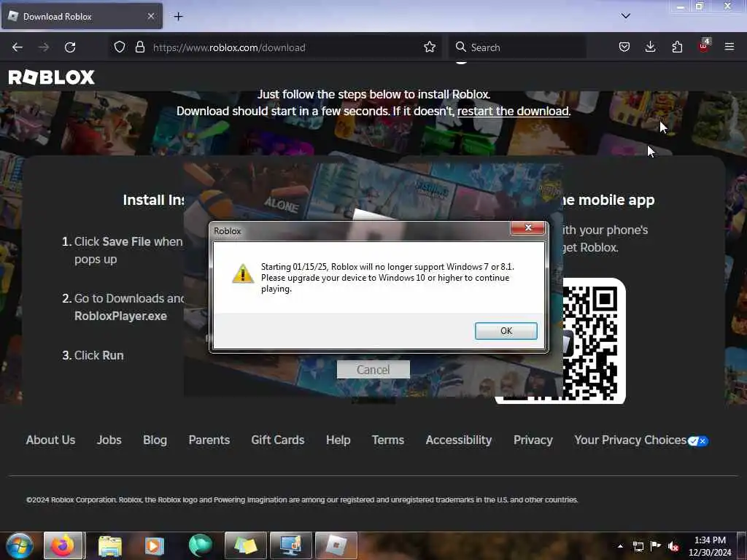Open the Gift Cards footer link
747x560 pixels.
point(278,440)
